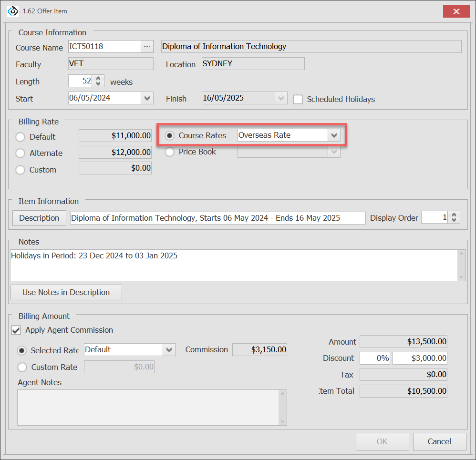
Task: Click the Description button
Action: pos(39,218)
